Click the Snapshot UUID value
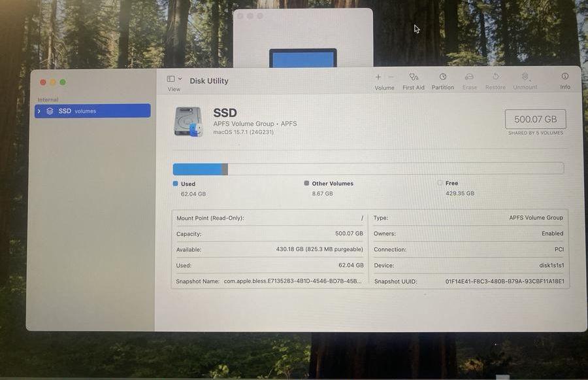Viewport: 588px width, 380px height. click(505, 281)
